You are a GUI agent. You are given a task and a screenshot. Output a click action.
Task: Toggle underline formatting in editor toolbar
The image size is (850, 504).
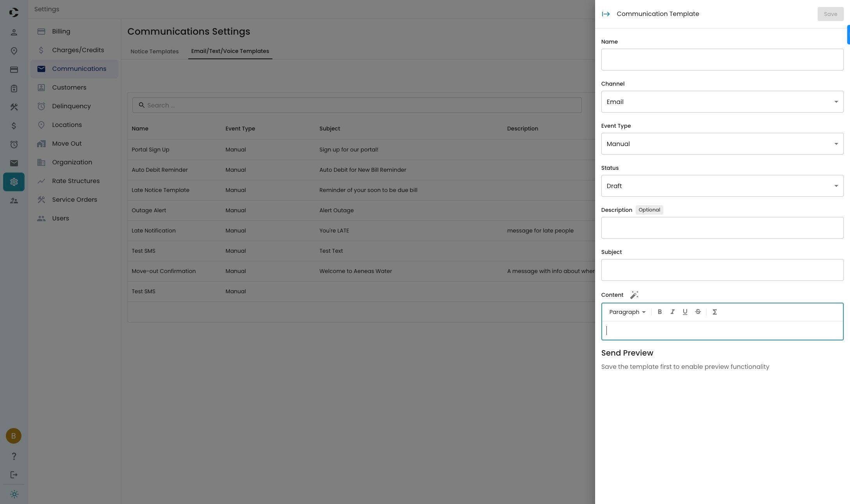(x=685, y=312)
